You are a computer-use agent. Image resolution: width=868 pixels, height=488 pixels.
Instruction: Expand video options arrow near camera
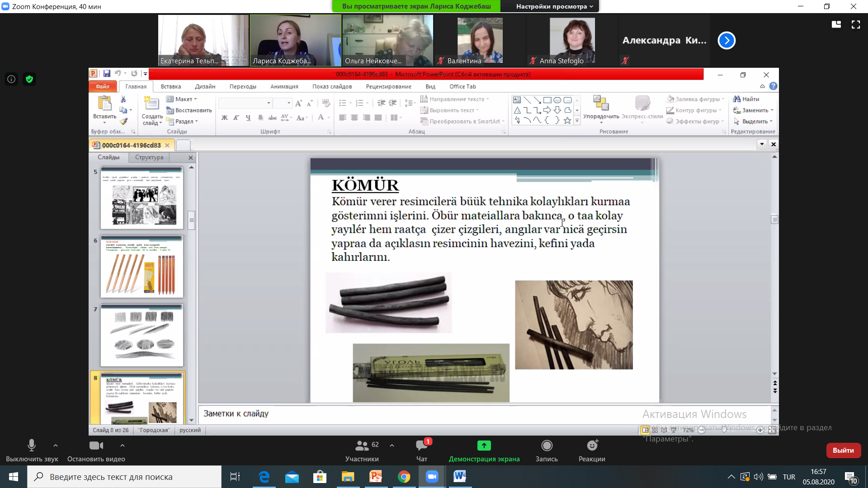tap(122, 445)
